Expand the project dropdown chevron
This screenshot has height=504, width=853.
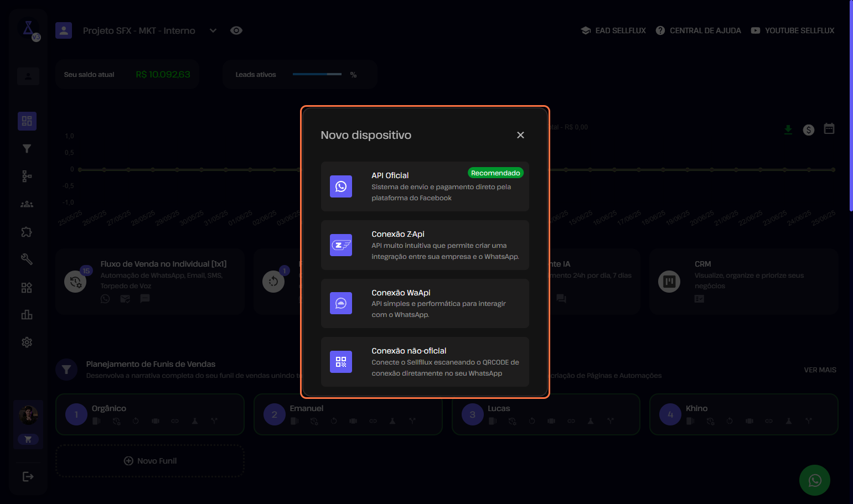click(213, 30)
